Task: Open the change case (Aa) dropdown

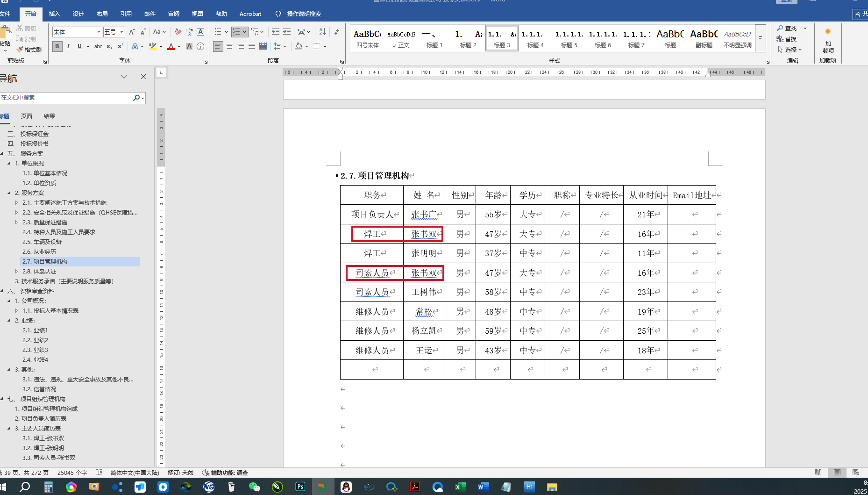Action: [x=159, y=32]
